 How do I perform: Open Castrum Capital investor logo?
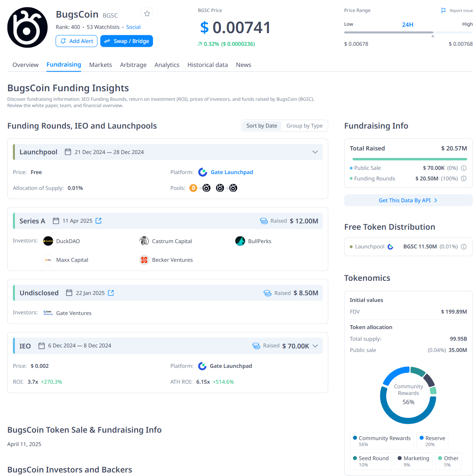(144, 241)
